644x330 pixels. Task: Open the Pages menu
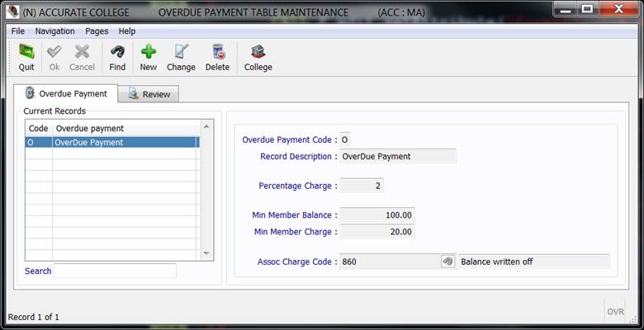pyautogui.click(x=97, y=31)
